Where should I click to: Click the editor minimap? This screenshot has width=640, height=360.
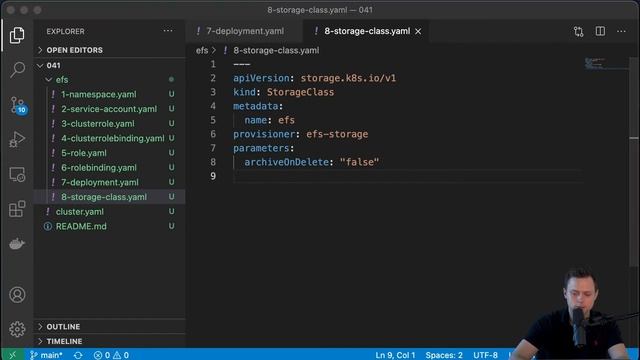(x=605, y=64)
